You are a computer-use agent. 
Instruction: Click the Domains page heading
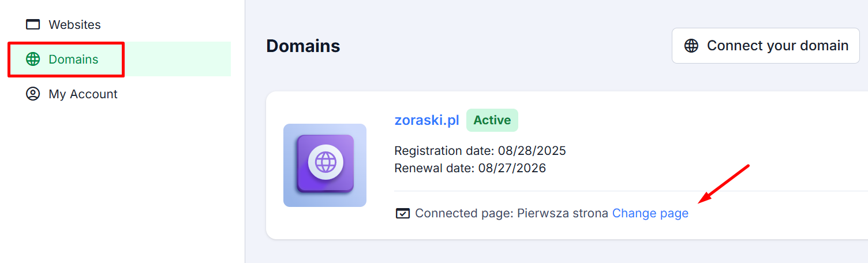pyautogui.click(x=303, y=46)
